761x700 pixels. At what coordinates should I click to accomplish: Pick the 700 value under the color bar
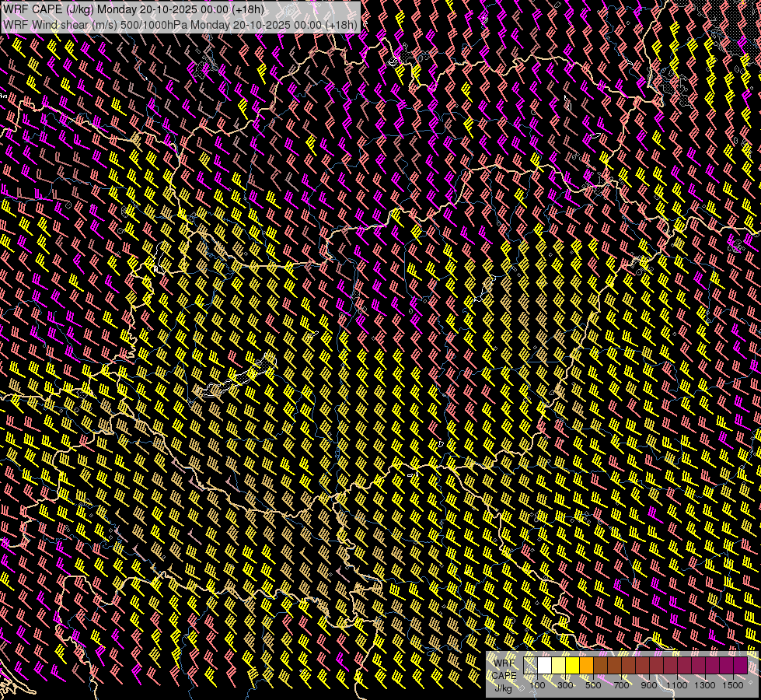(x=621, y=685)
